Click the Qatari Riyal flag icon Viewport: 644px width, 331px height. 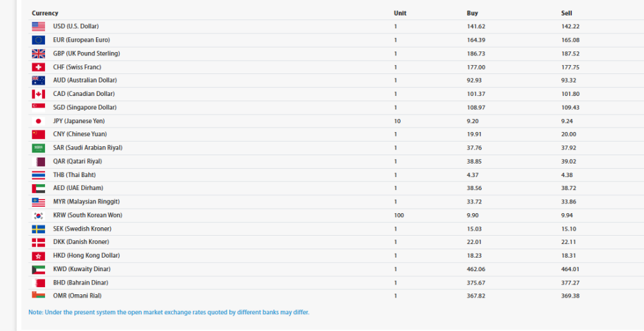coord(38,162)
